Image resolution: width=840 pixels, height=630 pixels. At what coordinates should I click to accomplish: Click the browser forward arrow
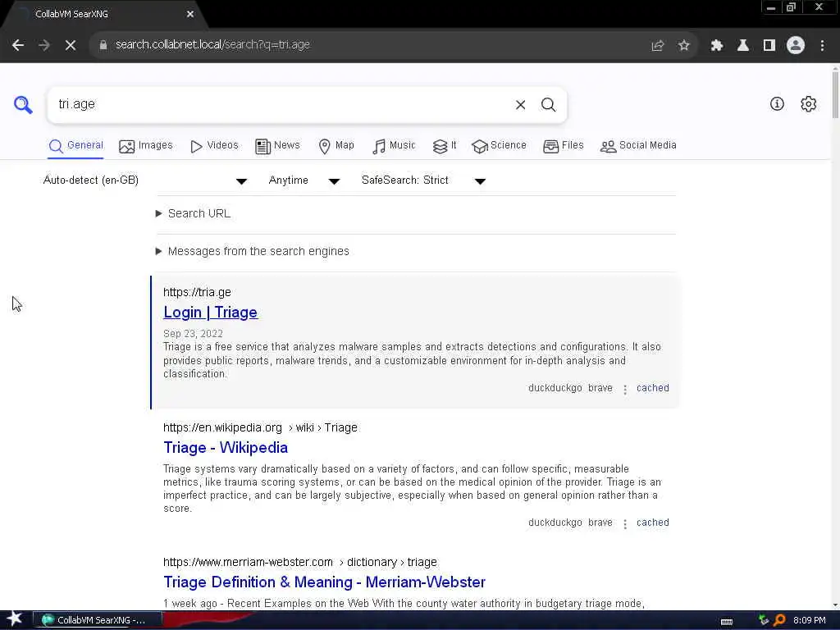coord(44,45)
